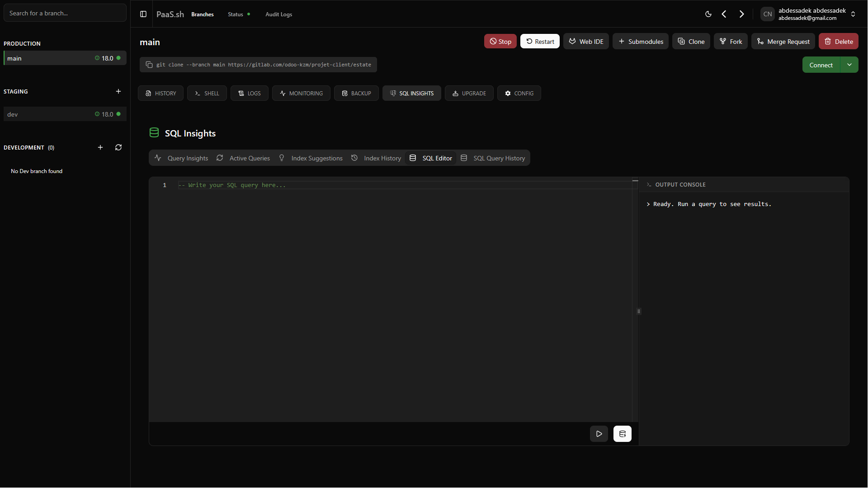Click the abdessadek@gmail.com email text

pyautogui.click(x=807, y=18)
